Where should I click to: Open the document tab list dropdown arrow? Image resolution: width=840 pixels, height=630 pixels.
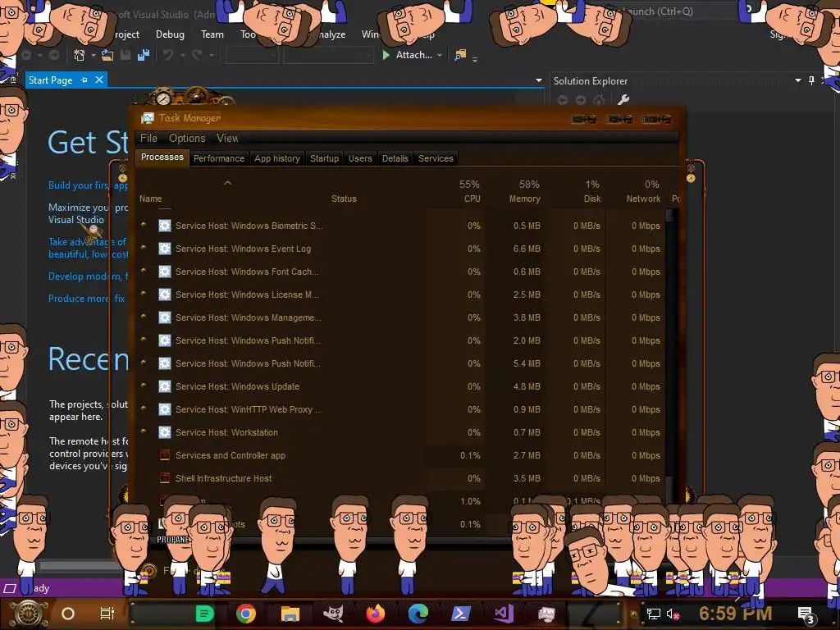pyautogui.click(x=538, y=80)
